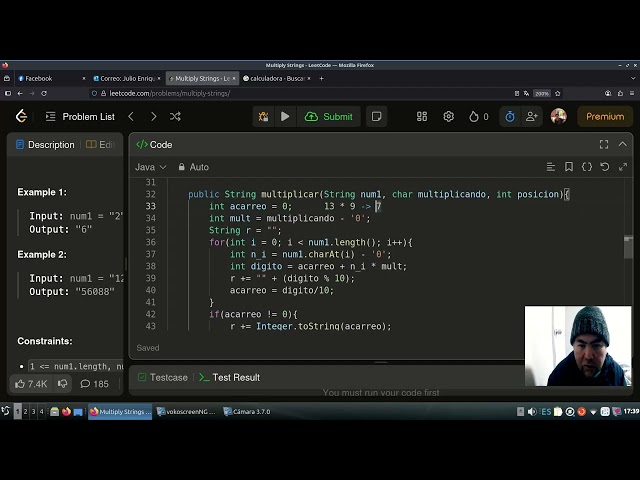The image size is (640, 480).
Task: Run the code with play button
Action: [x=285, y=117]
